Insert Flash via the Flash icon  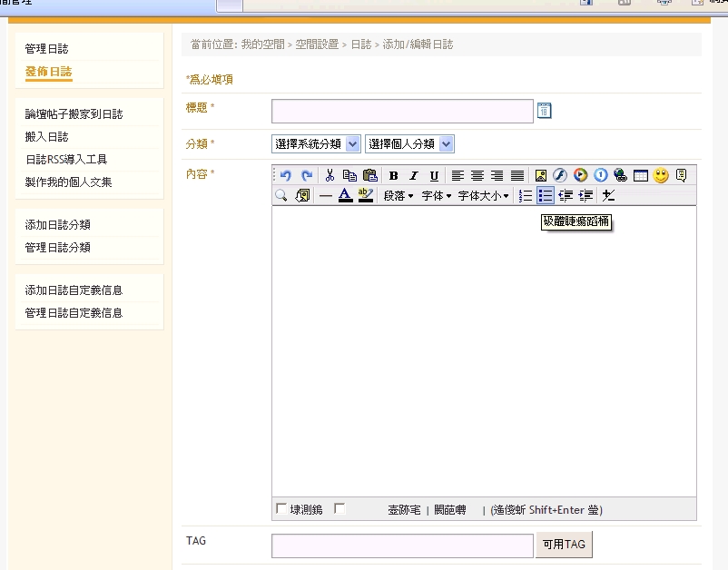pos(560,175)
